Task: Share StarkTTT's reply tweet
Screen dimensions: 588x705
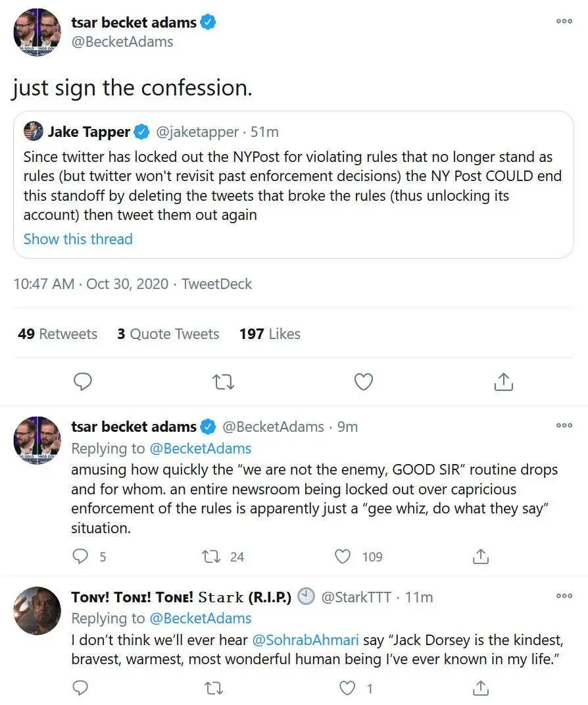Action: [481, 689]
